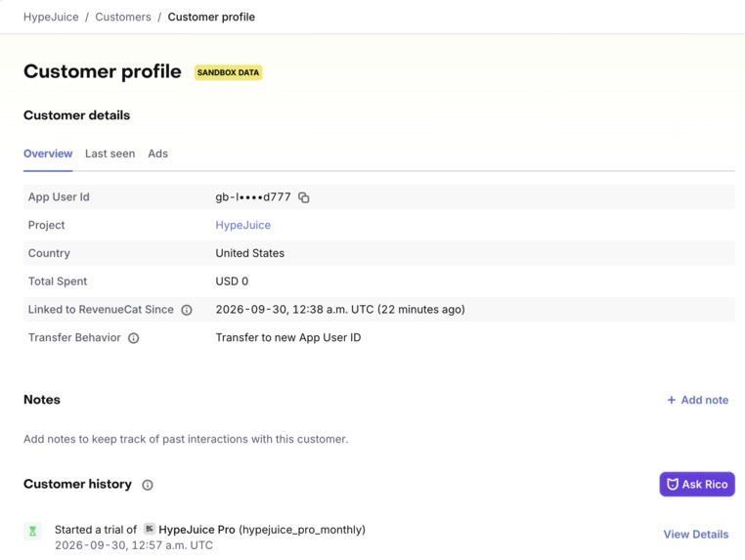Viewport: 745px width, 560px height.
Task: Click the Linked to RevenueCat Since label
Action: pyautogui.click(x=101, y=309)
